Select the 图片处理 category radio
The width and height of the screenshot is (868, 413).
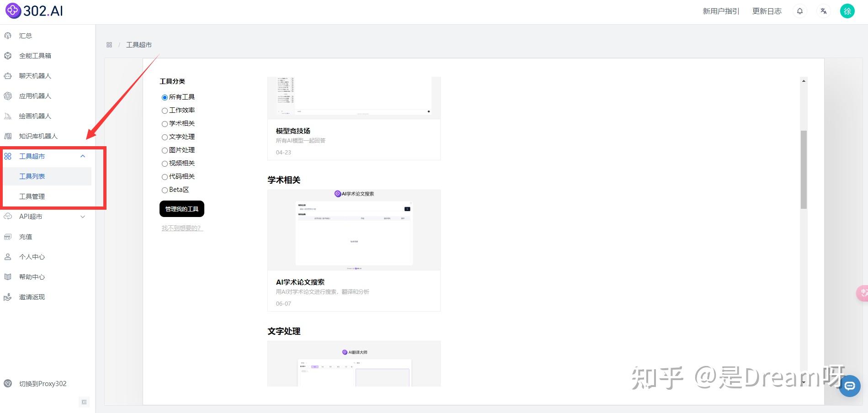tap(165, 150)
